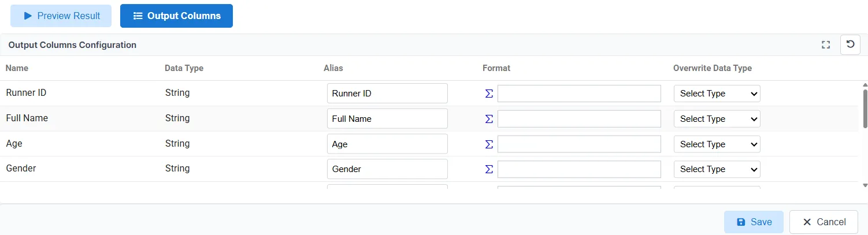The width and height of the screenshot is (868, 235).
Task: Open formula sigma icon for Full Name
Action: click(x=489, y=119)
